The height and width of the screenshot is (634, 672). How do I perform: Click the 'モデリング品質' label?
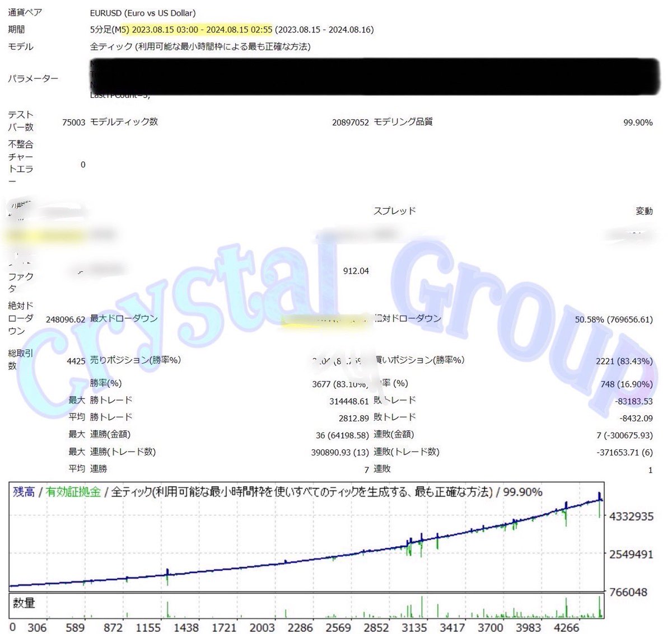coord(403,121)
